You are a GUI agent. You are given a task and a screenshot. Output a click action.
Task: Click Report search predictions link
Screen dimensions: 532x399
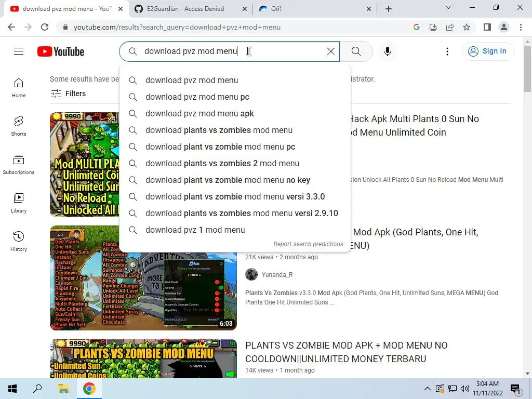[x=308, y=244]
